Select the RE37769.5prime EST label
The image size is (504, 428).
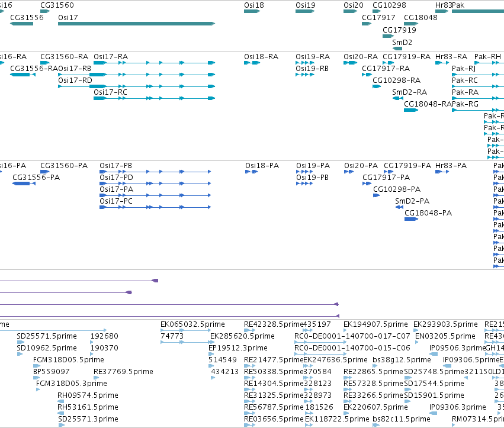pyautogui.click(x=123, y=372)
